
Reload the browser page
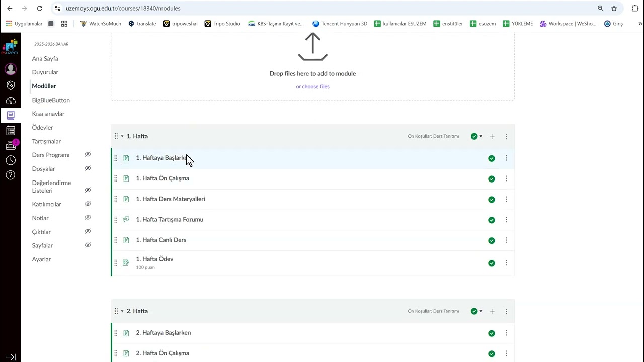click(40, 8)
